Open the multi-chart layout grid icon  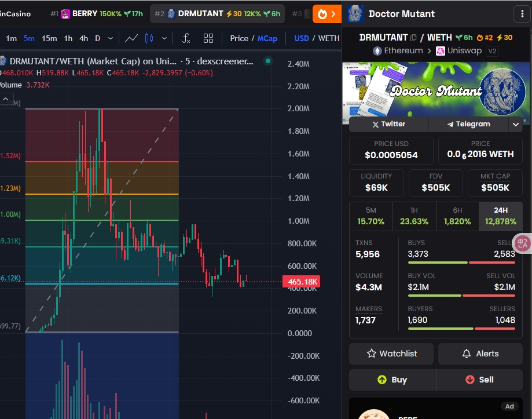pos(208,38)
